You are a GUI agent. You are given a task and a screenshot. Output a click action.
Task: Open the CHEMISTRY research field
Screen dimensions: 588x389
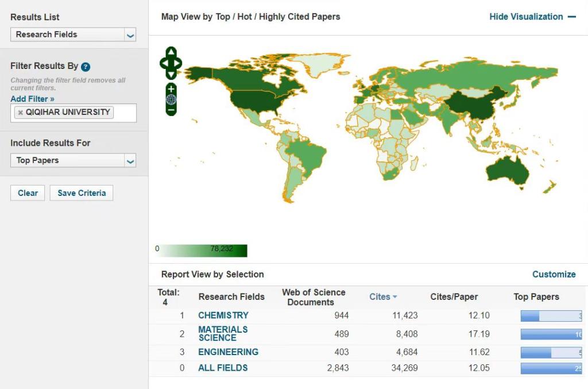coord(223,315)
